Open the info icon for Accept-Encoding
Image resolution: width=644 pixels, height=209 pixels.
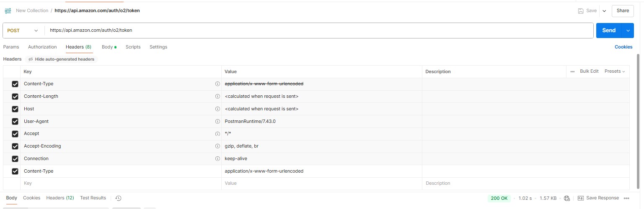click(217, 146)
